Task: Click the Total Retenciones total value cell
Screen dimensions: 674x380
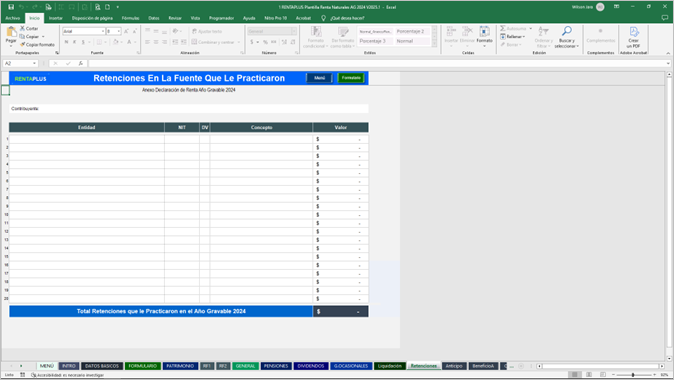Action: pos(340,312)
